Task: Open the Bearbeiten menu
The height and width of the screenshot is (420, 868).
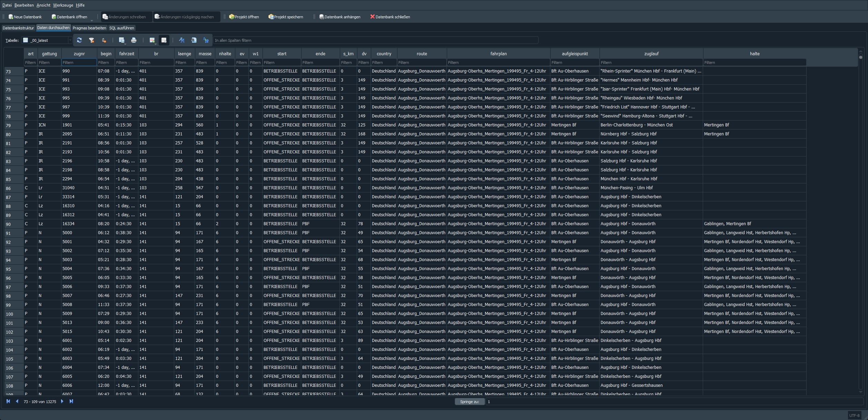Action: [x=24, y=5]
